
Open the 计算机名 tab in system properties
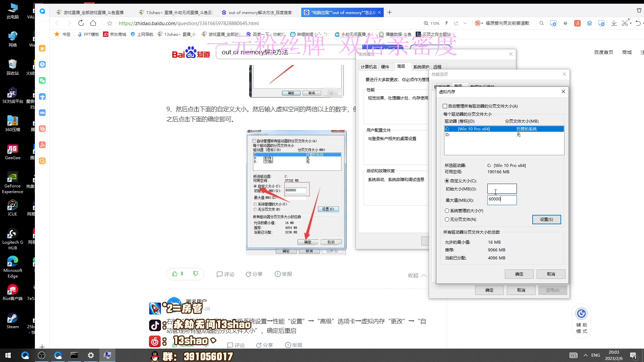[369, 67]
